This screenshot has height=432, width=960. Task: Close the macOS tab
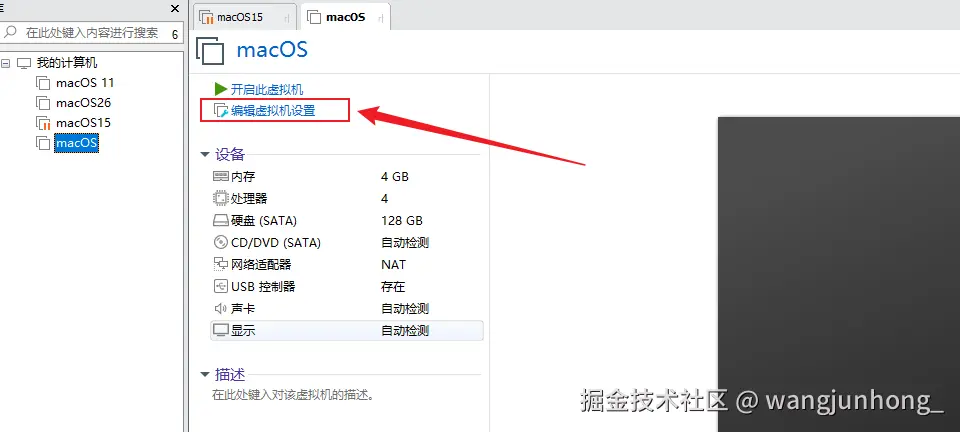(x=380, y=18)
